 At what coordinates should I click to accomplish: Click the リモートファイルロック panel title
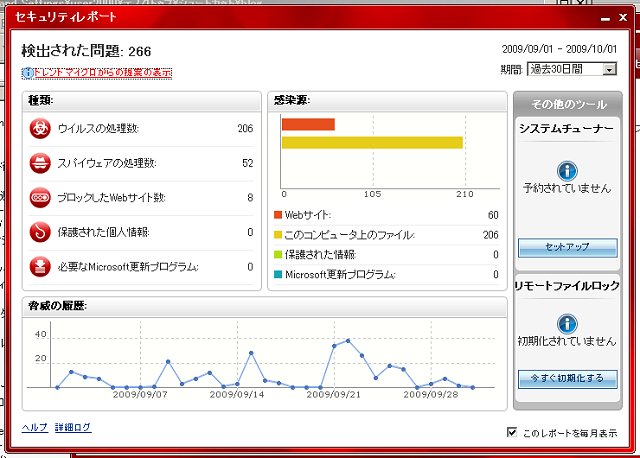point(567,286)
